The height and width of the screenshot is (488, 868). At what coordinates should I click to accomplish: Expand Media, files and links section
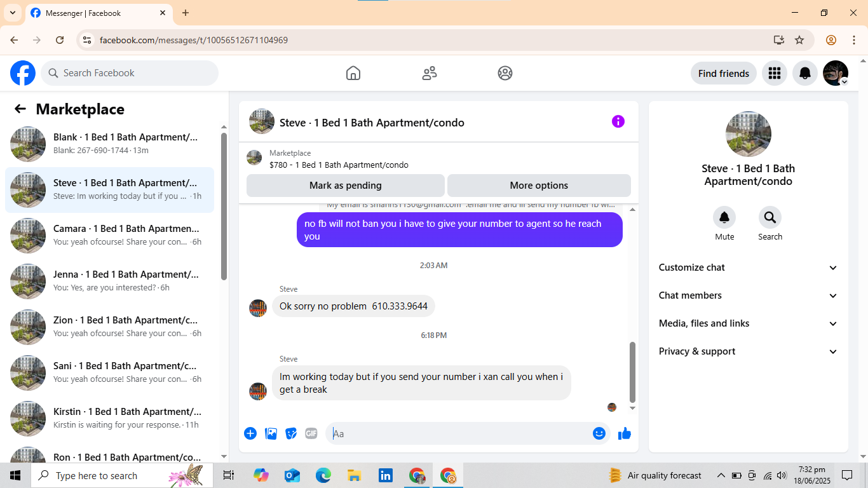tap(749, 323)
